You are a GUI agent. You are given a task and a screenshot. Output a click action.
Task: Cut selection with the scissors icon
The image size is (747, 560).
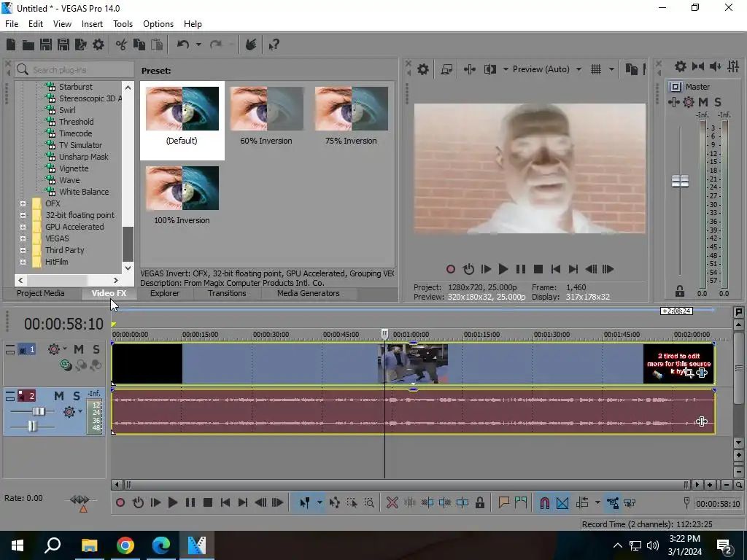click(122, 44)
